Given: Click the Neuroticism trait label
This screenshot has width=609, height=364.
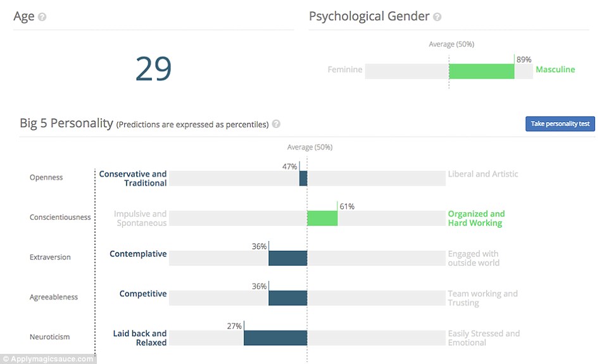Looking at the screenshot, I should [x=49, y=337].
